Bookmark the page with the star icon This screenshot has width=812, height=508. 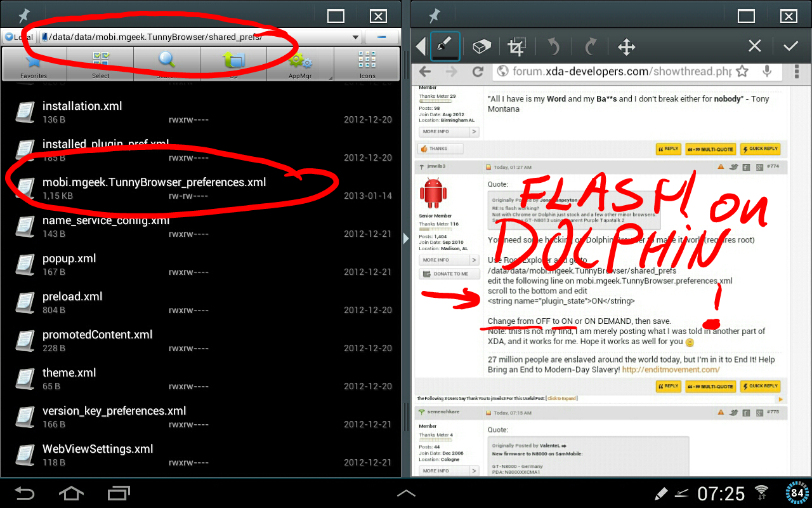click(742, 71)
